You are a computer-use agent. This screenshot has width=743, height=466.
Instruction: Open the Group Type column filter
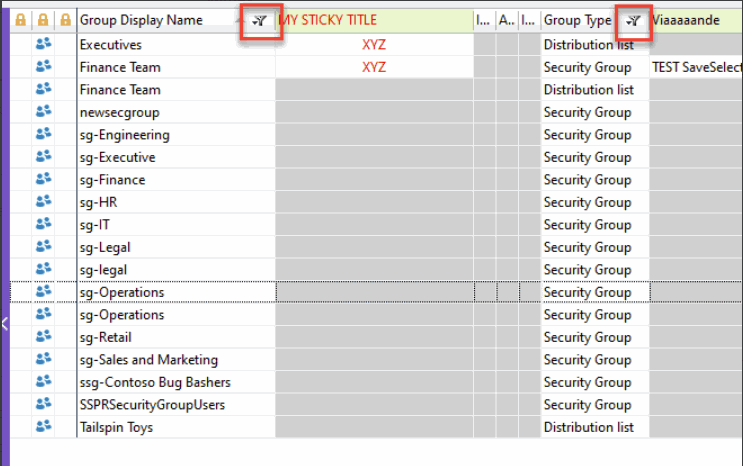click(633, 20)
